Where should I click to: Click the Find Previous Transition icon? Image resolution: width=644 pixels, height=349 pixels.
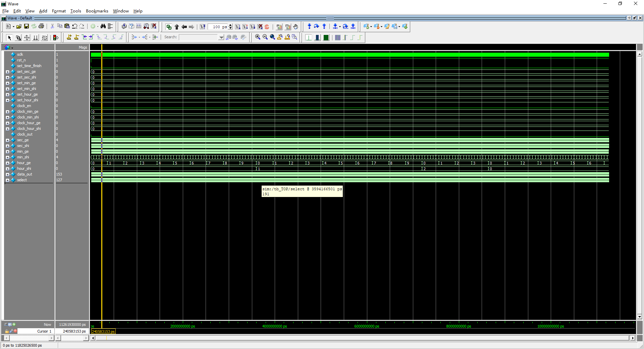84,37
